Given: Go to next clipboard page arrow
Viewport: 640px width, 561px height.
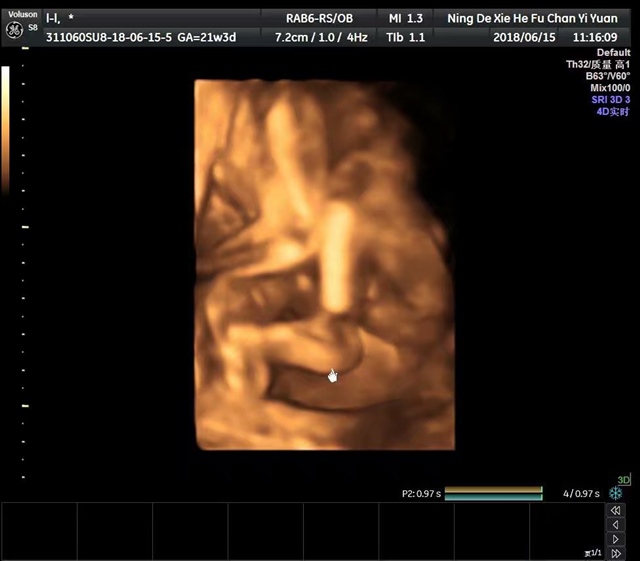Looking at the screenshot, I should pos(616,539).
